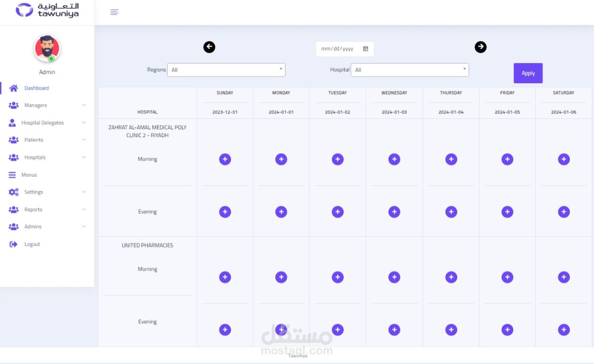Click the hamburger menu toggle icon
The width and height of the screenshot is (594, 364).
(114, 12)
